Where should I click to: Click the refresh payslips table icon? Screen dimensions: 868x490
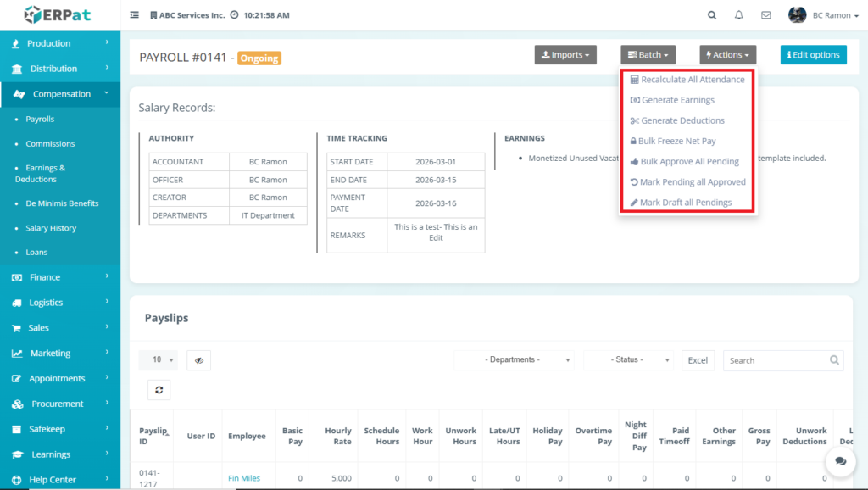pos(159,389)
